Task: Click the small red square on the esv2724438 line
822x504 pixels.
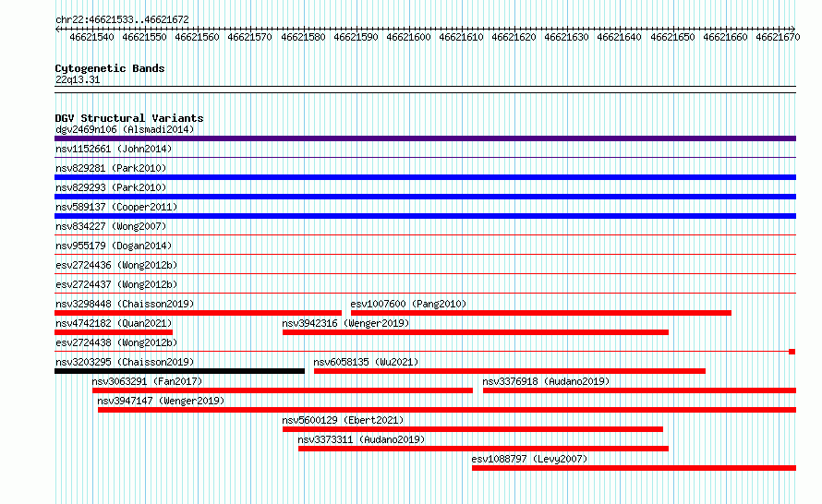Action: pyautogui.click(x=792, y=352)
